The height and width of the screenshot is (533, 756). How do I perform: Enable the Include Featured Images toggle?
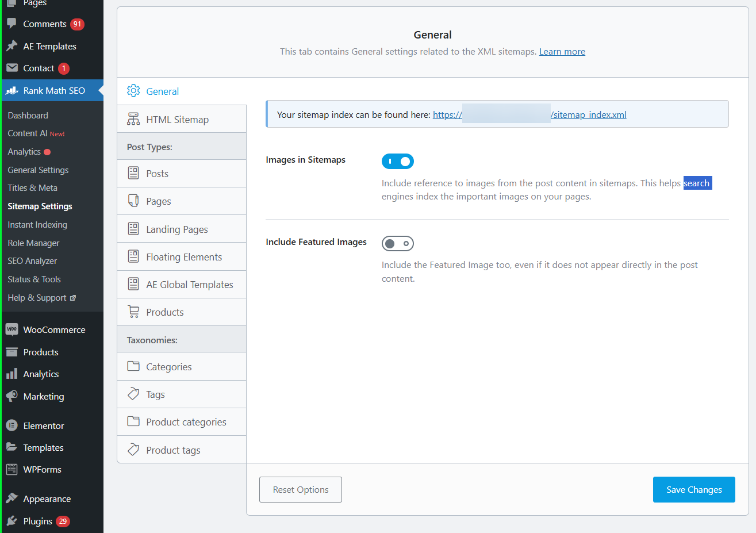point(398,244)
